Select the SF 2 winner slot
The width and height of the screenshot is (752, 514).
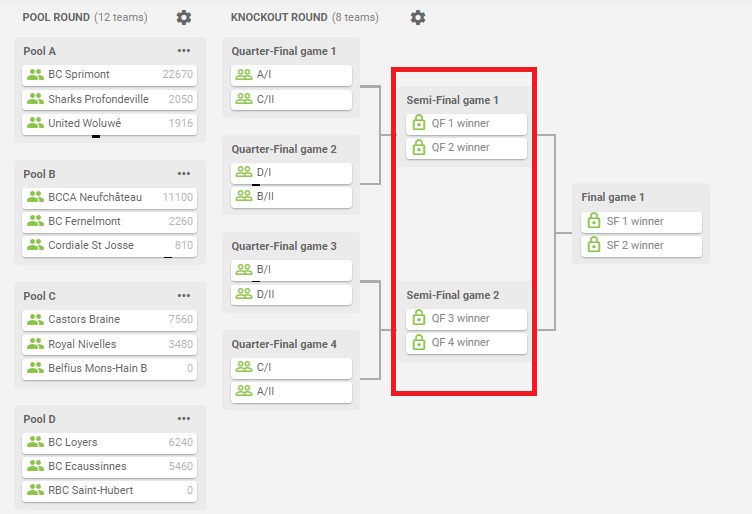point(641,245)
